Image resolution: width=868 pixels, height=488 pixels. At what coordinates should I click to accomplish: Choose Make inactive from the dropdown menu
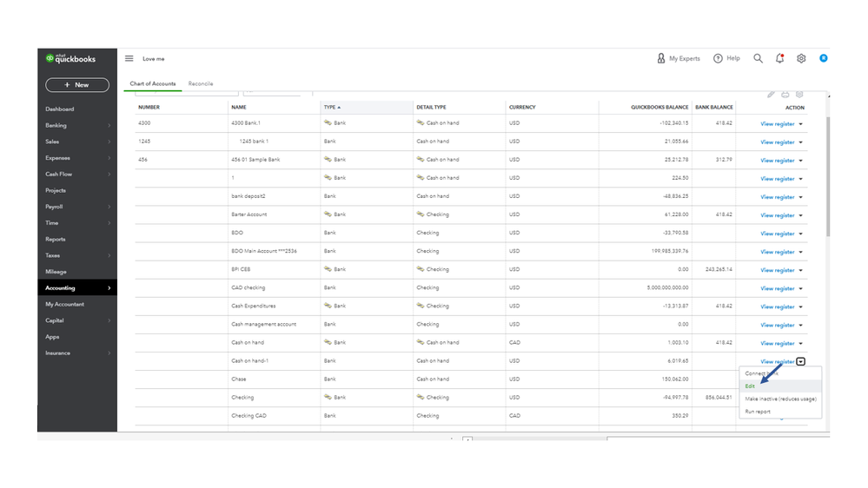(780, 399)
